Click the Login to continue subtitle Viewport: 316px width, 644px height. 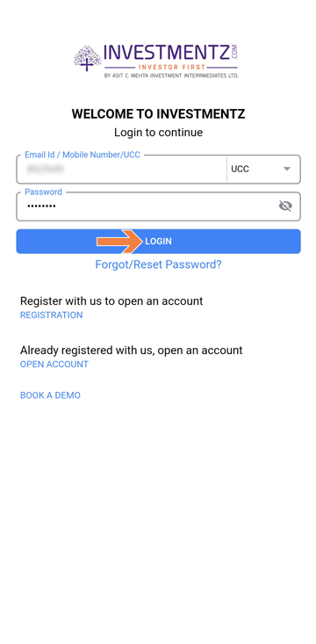point(158,133)
